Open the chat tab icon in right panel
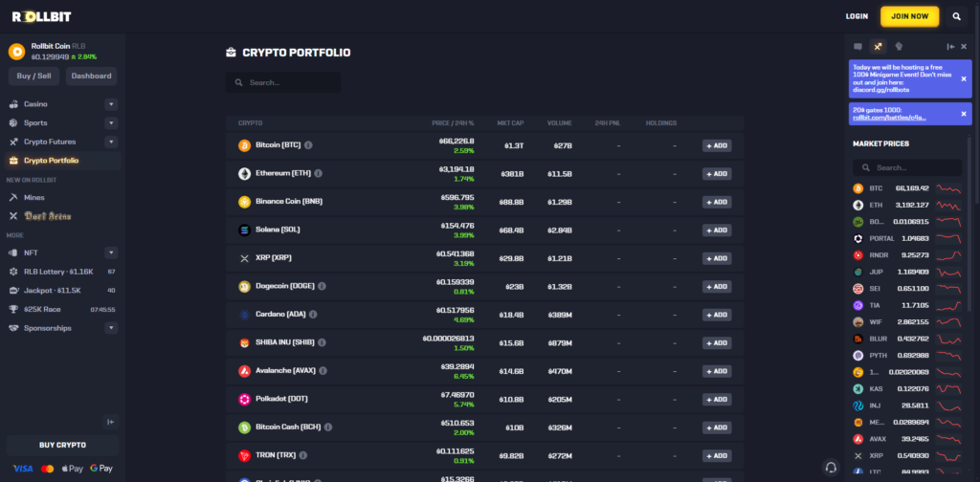Viewport: 980px width, 482px height. click(x=858, y=46)
